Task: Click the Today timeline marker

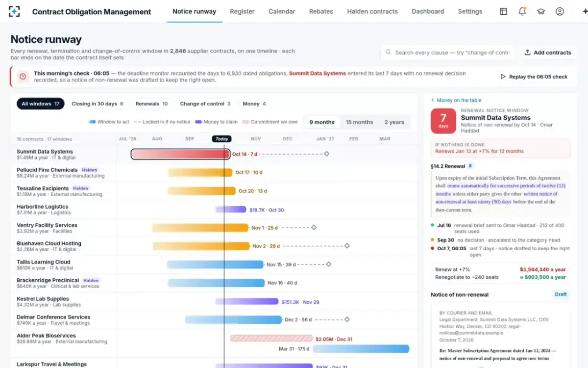Action: coord(221,139)
